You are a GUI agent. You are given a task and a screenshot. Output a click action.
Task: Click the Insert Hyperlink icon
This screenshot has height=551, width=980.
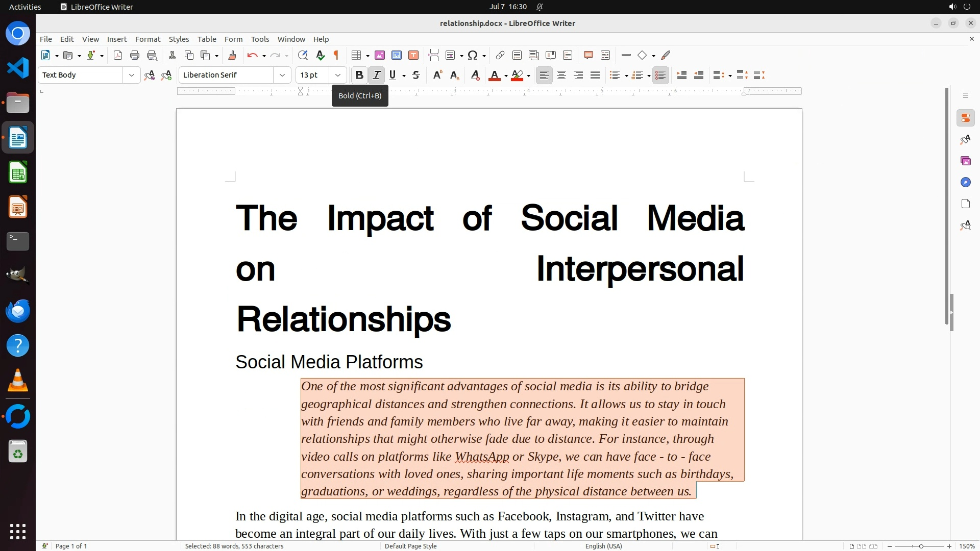500,55
